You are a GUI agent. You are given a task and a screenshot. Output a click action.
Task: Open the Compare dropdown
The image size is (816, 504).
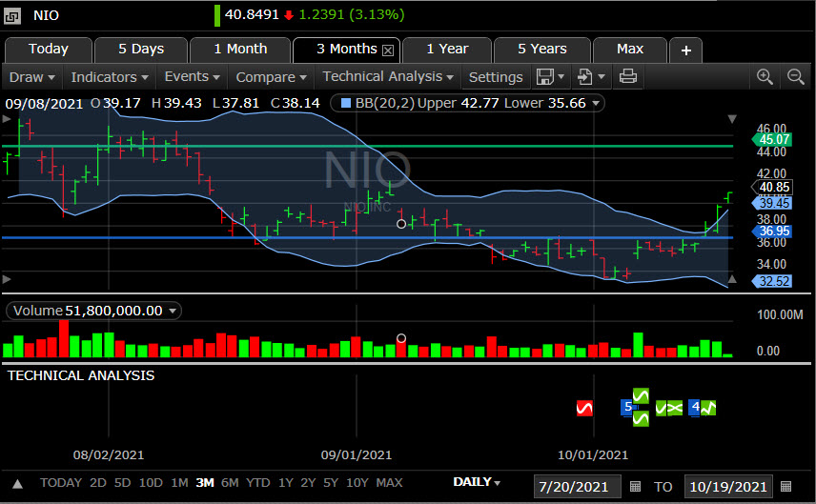pos(271,77)
